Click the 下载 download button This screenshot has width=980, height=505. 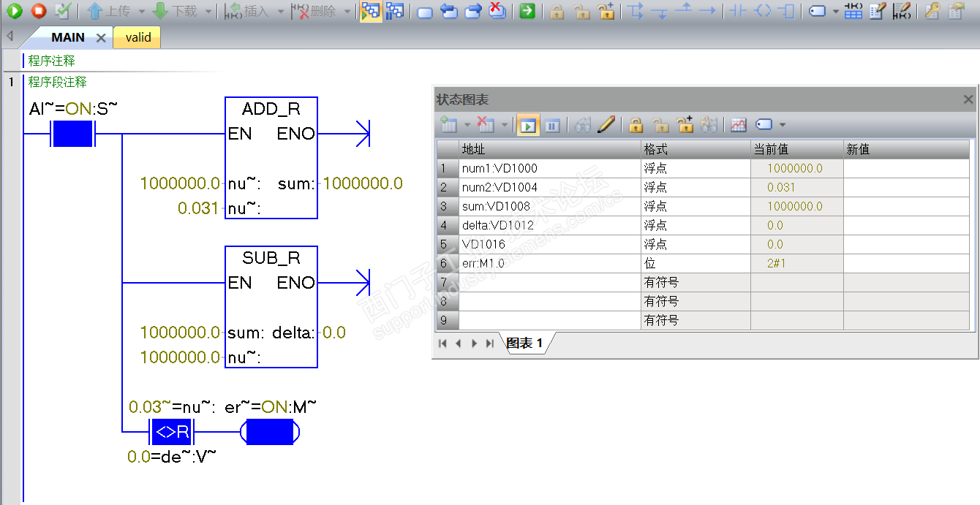tap(174, 11)
